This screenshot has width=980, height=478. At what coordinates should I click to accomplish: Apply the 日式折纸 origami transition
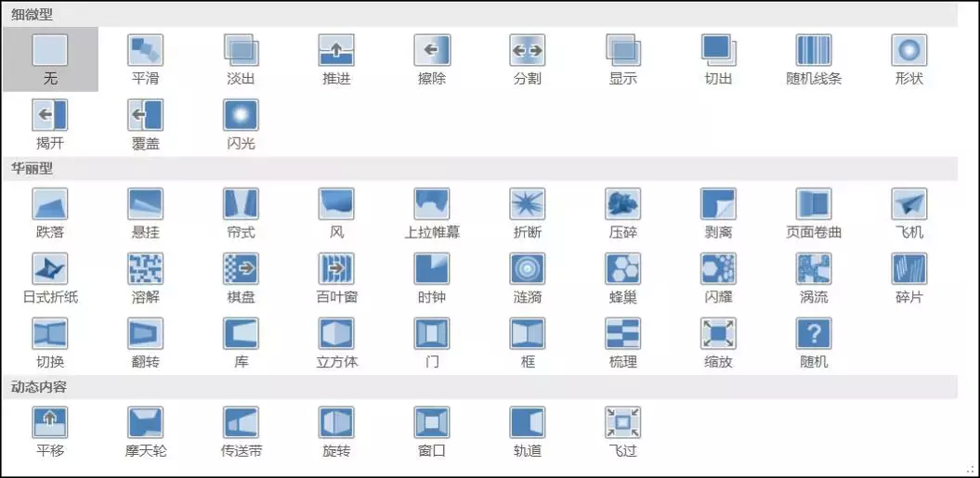tap(50, 278)
